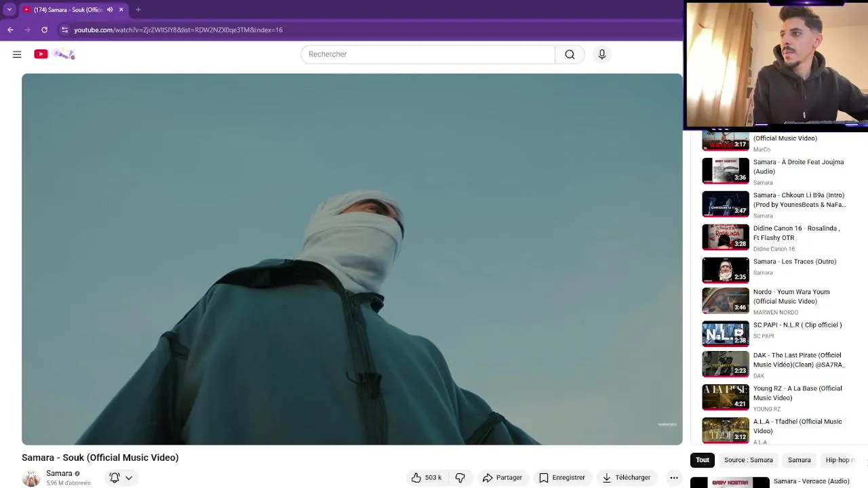Screen dimensions: 868x488
Task: Open Didine Canon 16 Rosalinda thumbnail
Action: coord(726,237)
